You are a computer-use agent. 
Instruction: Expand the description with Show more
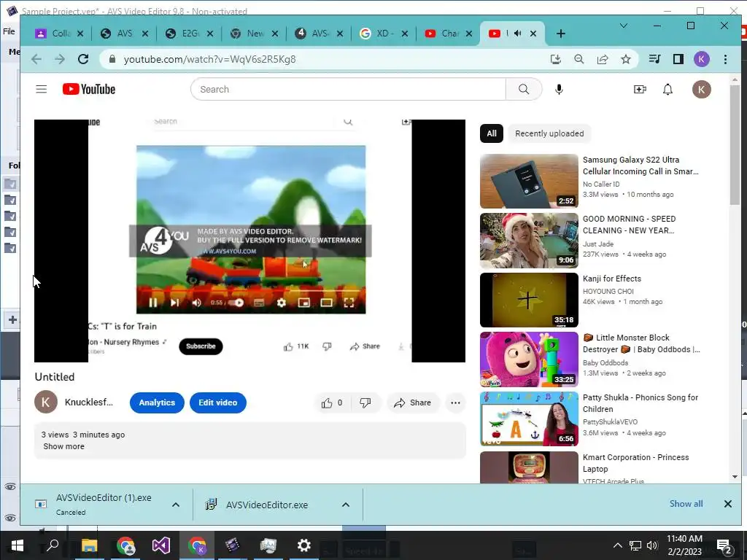tap(64, 446)
